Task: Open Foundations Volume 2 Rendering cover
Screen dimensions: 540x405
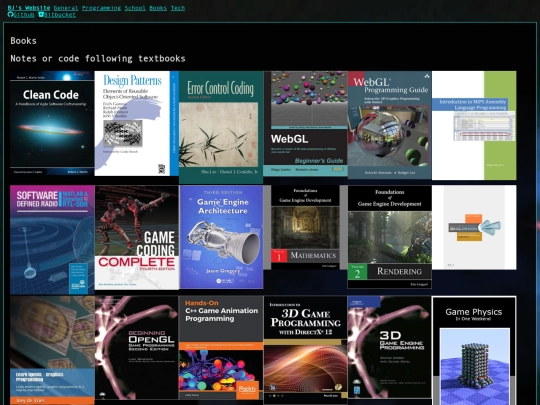Action: click(x=390, y=237)
